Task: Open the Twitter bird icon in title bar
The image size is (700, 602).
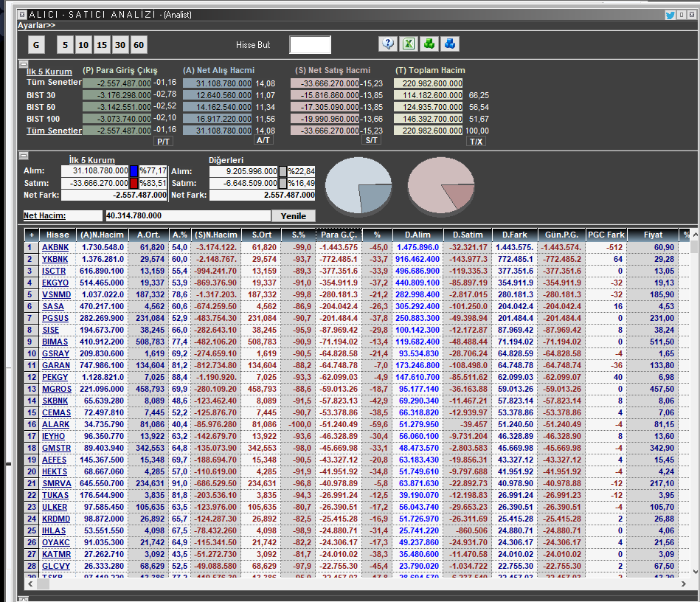Action: (x=670, y=15)
